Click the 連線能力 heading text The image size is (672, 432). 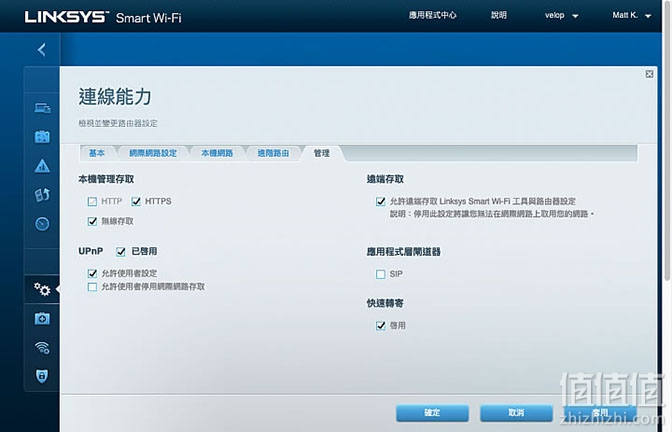[x=115, y=96]
